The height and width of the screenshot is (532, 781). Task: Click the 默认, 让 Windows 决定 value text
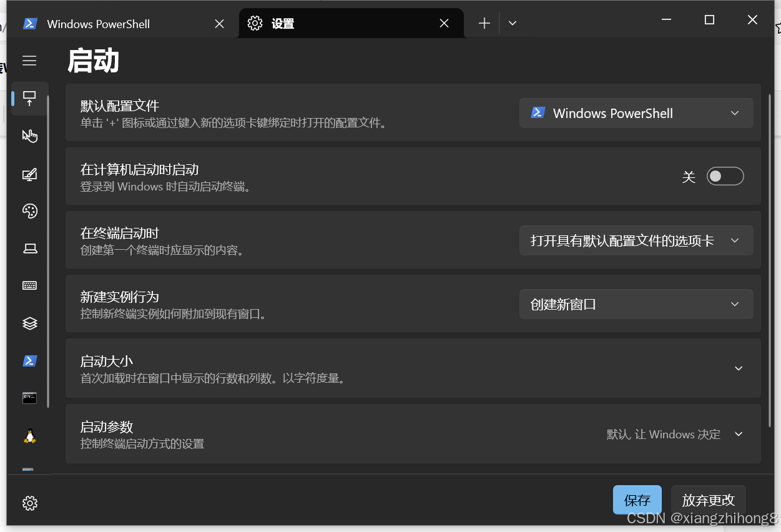point(663,434)
